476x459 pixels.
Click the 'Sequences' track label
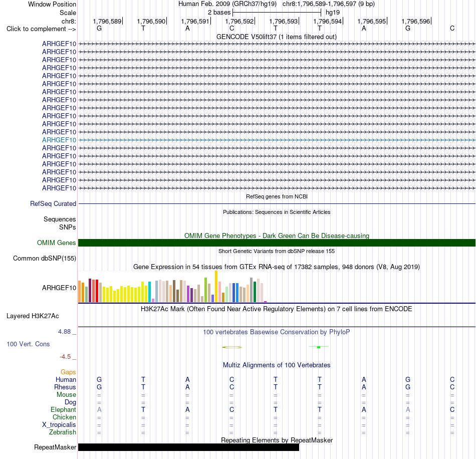click(x=60, y=219)
